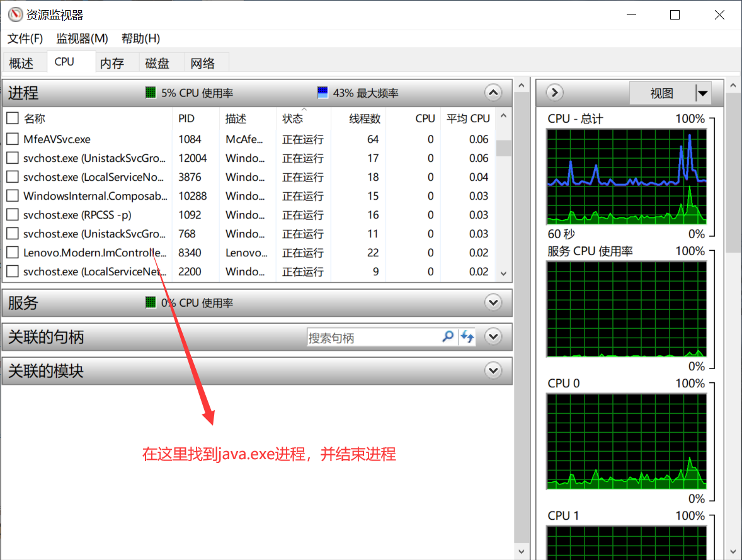The width and height of the screenshot is (742, 560).
Task: Open the 帮助(H) menu
Action: click(140, 38)
